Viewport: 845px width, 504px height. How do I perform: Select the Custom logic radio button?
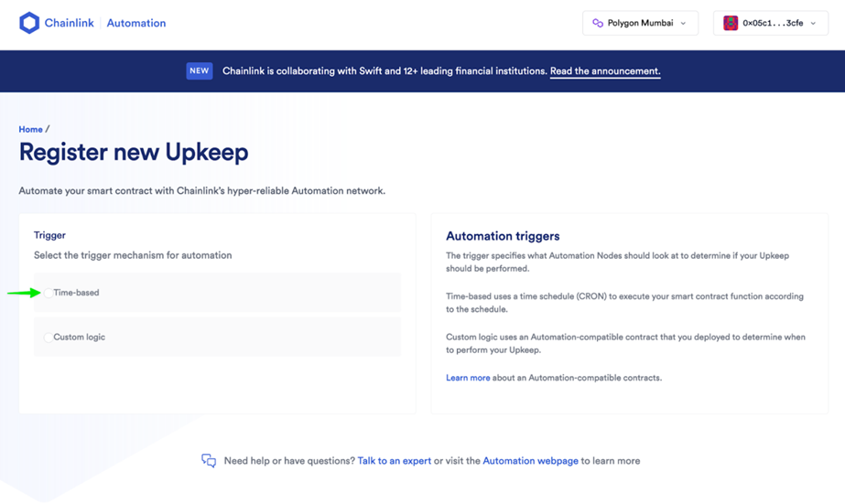(49, 338)
